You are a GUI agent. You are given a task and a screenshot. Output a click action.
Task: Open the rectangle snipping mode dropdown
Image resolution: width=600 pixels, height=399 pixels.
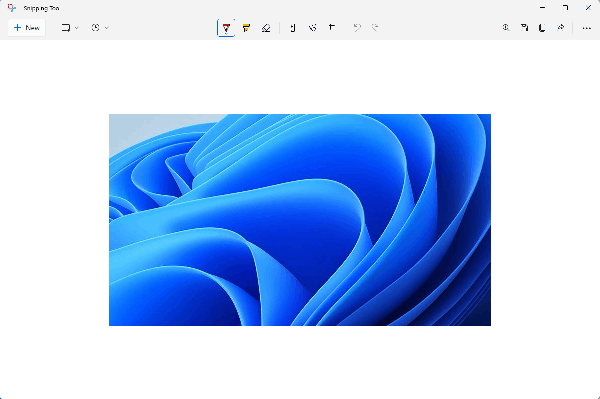coord(70,28)
